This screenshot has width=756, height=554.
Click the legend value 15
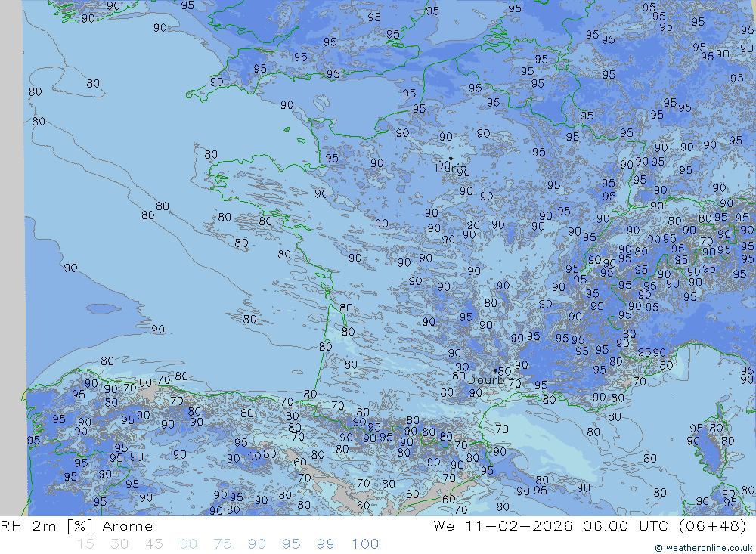(x=85, y=544)
